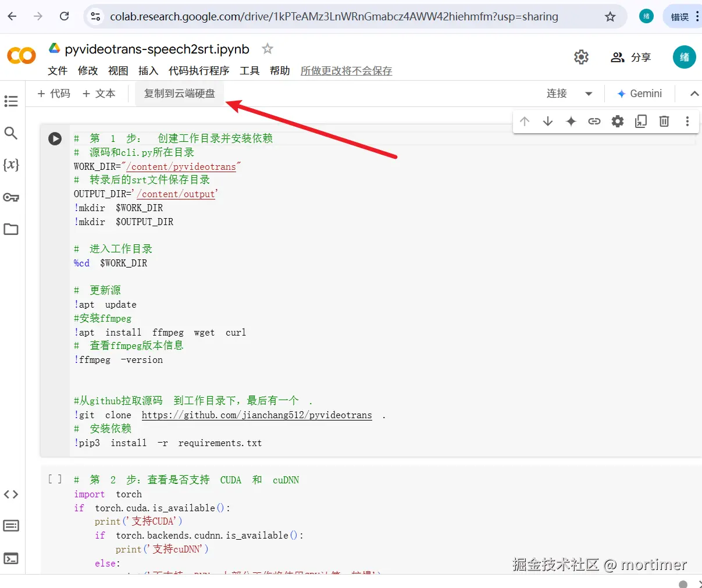Viewport: 702px width, 588px height.
Task: Open the Colab settings gear in the header
Action: coord(581,57)
